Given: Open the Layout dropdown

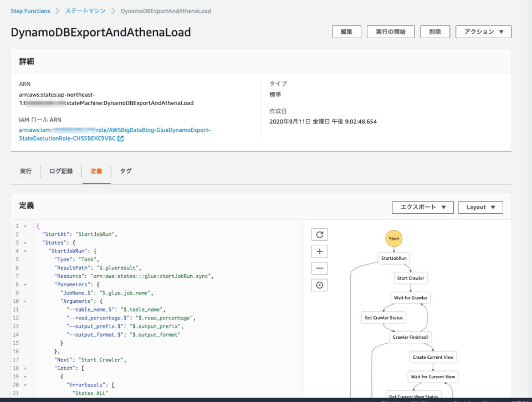Looking at the screenshot, I should [480, 207].
